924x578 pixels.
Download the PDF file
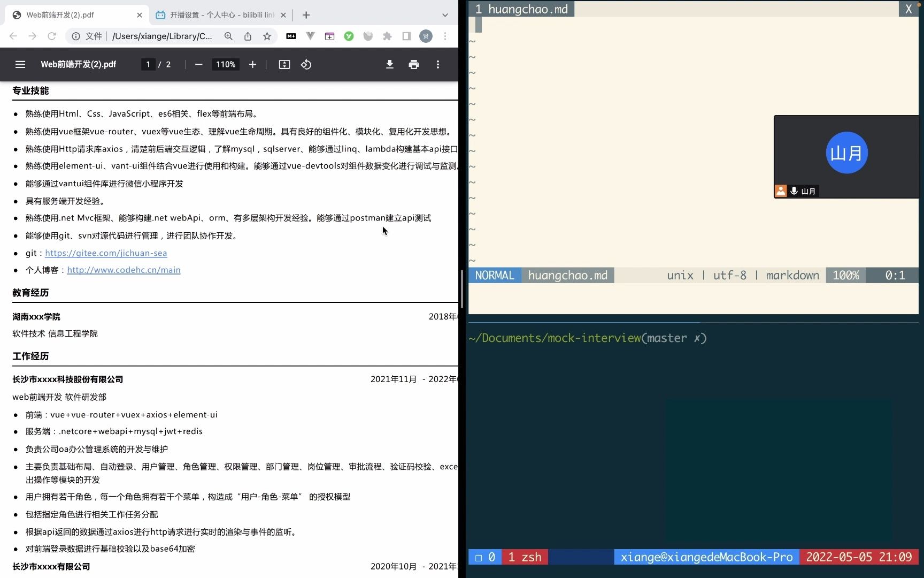[x=390, y=64]
